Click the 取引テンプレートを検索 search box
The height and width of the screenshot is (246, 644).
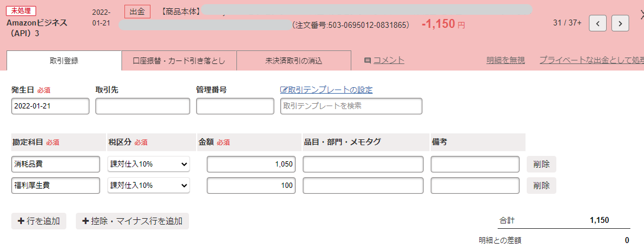[x=351, y=106]
